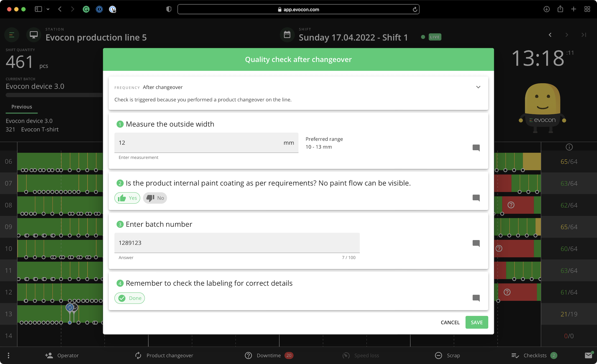Image resolution: width=597 pixels, height=364 pixels.
Task: Click the LIVE status indicator badge
Action: point(435,36)
